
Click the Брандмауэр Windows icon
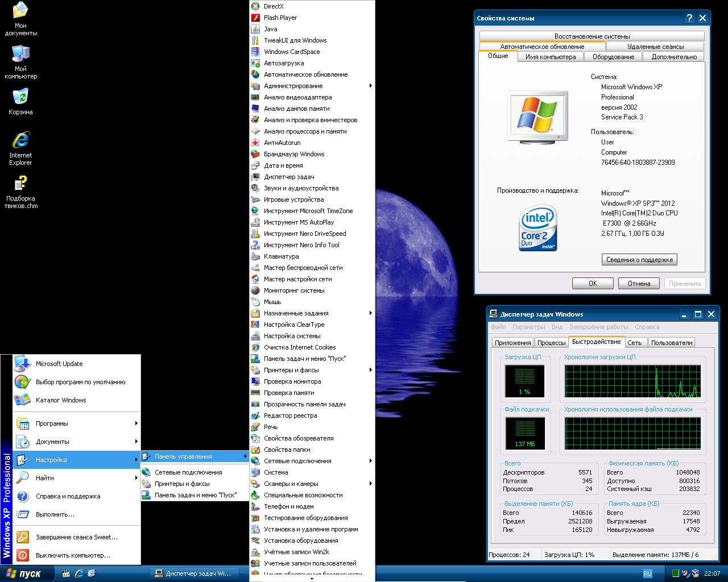click(255, 154)
